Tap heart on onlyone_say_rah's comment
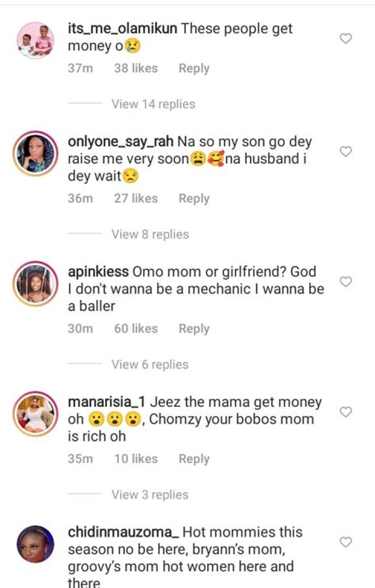The image size is (375, 588). pyautogui.click(x=346, y=152)
